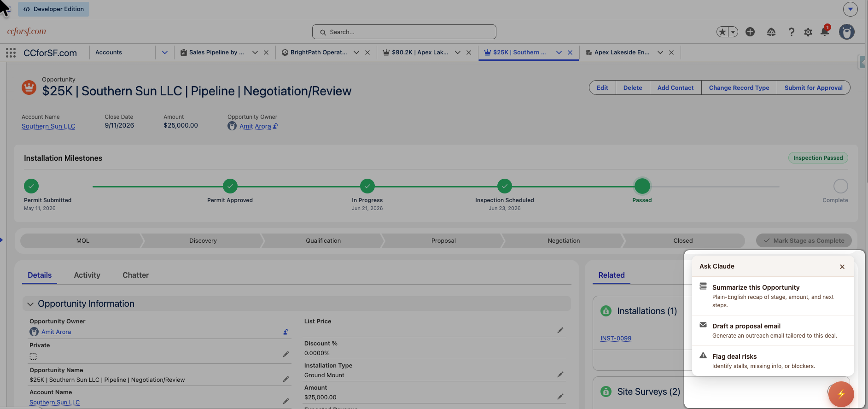Open the notifications bell icon

[x=825, y=31]
